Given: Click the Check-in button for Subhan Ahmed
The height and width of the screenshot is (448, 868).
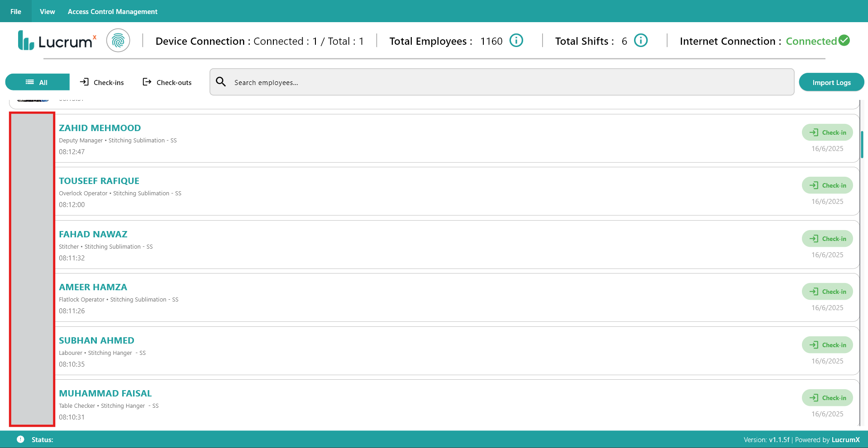Looking at the screenshot, I should pyautogui.click(x=827, y=344).
